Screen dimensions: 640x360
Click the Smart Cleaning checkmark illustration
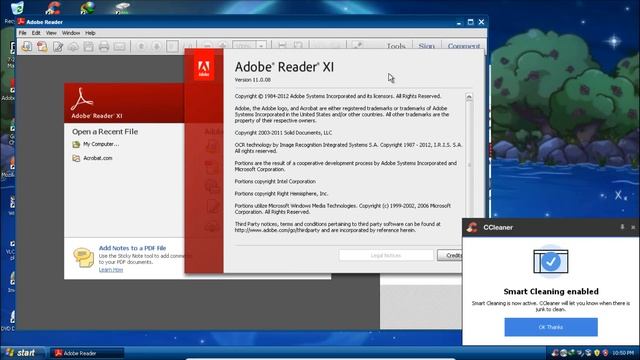551,262
